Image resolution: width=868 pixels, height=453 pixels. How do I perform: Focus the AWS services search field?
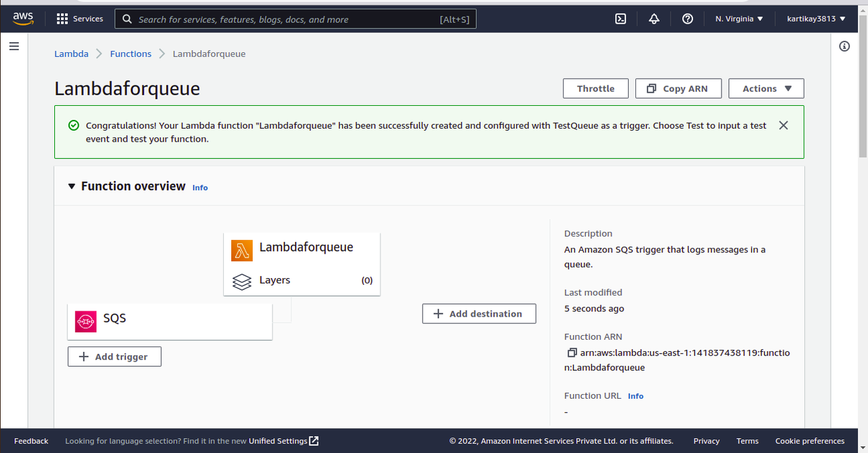tap(296, 19)
